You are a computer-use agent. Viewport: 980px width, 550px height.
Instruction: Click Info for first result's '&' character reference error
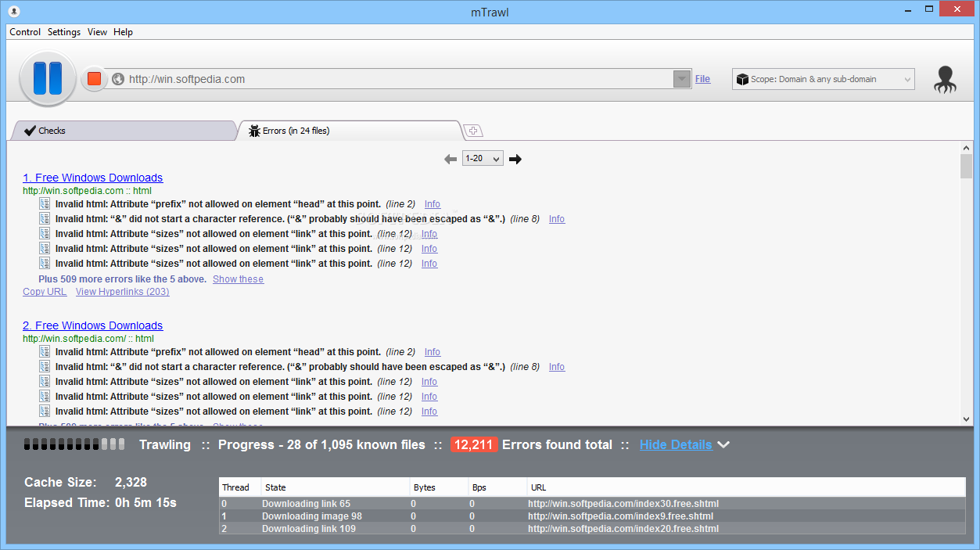557,219
